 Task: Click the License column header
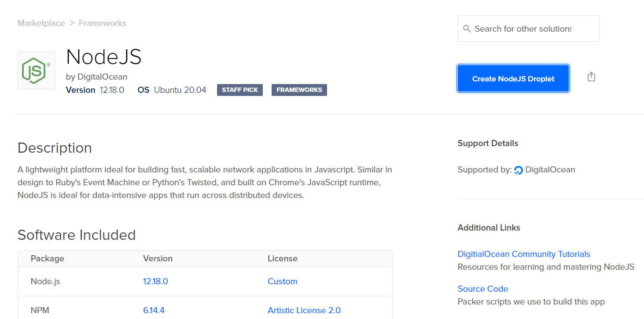pyautogui.click(x=282, y=258)
